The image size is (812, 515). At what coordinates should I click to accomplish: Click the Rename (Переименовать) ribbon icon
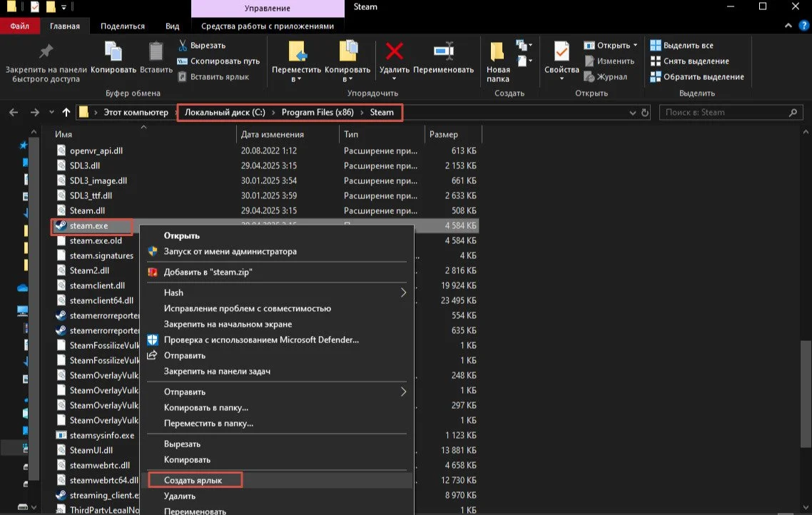pos(443,51)
